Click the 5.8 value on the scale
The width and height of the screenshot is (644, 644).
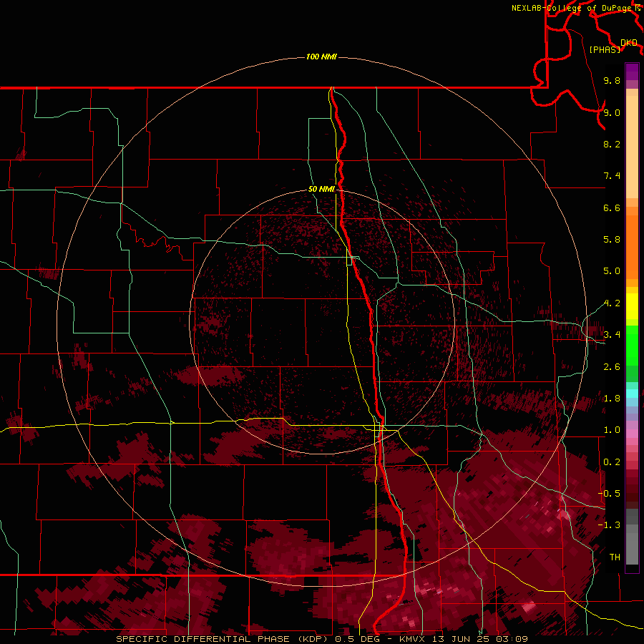[612, 240]
